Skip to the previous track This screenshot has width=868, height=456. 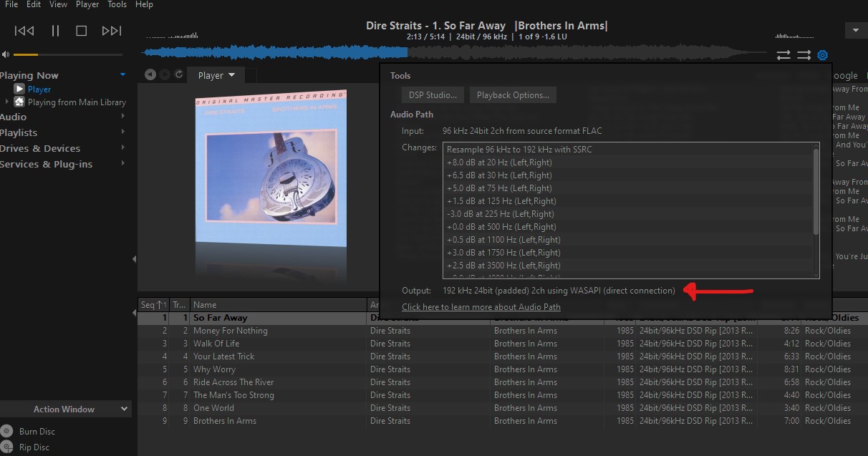click(24, 31)
